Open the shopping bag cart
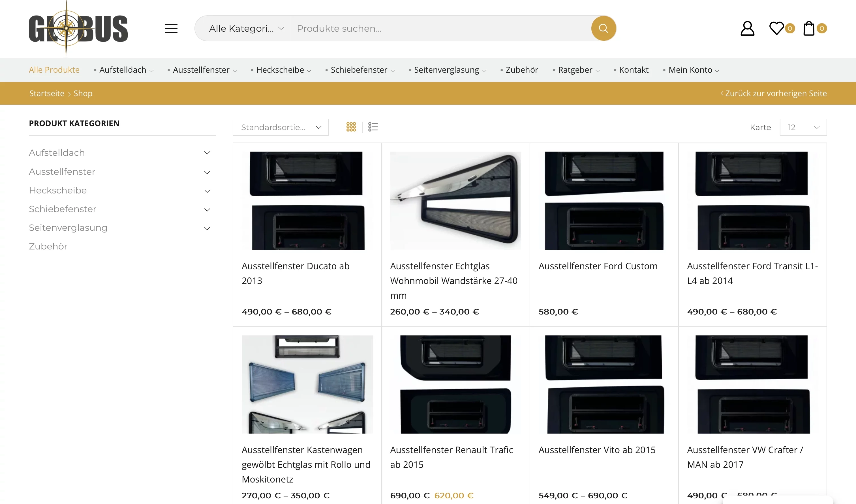The width and height of the screenshot is (856, 504). point(809,29)
